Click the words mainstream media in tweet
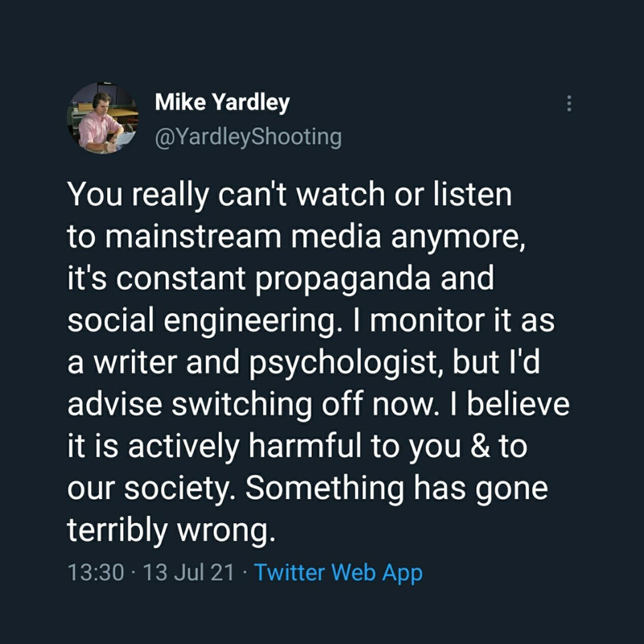The width and height of the screenshot is (644, 644). pyautogui.click(x=243, y=237)
